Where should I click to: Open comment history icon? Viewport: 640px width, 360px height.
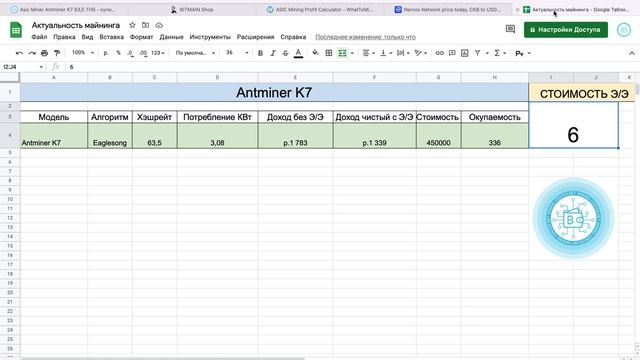pos(510,29)
